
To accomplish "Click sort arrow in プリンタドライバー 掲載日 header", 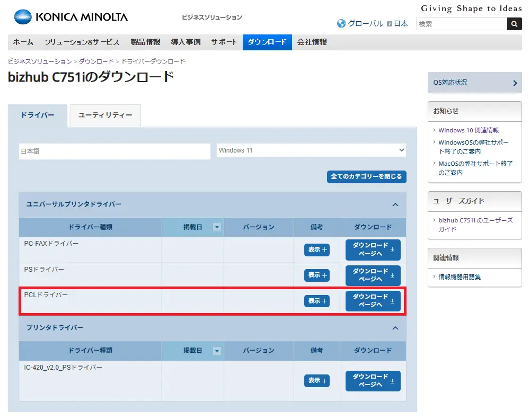I will (x=216, y=351).
